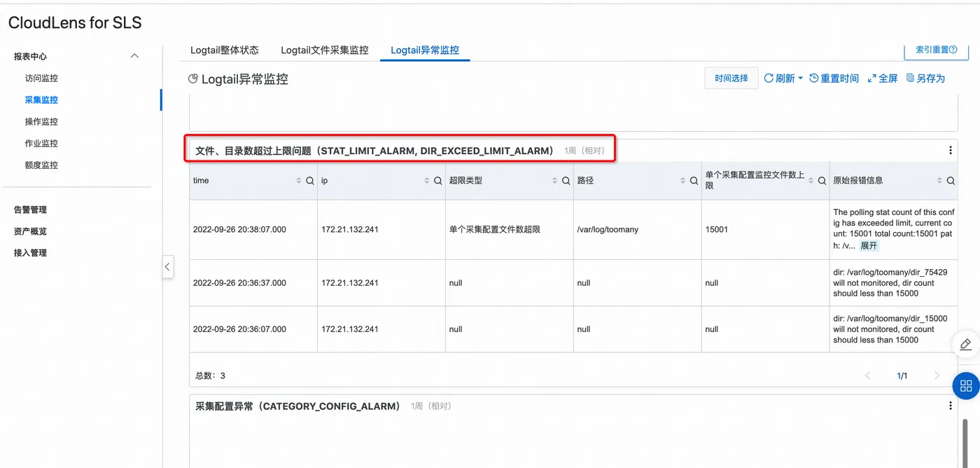980x468 pixels.
Task: Go to previous table page
Action: [868, 376]
